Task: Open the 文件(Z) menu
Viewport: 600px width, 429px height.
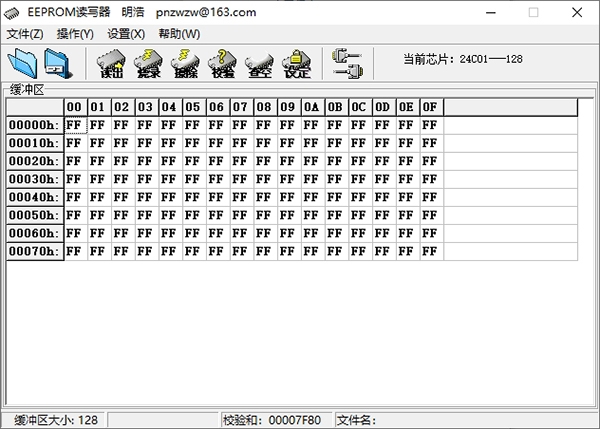Action: click(25, 34)
